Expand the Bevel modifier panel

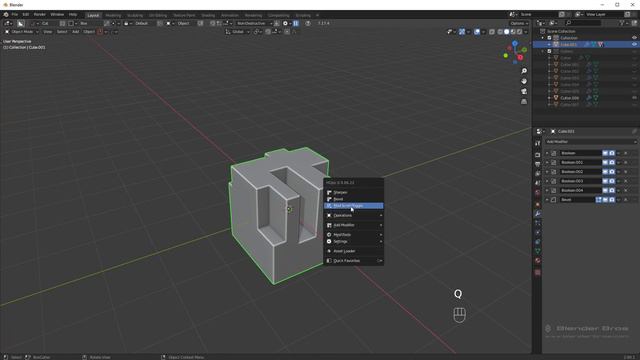click(547, 200)
